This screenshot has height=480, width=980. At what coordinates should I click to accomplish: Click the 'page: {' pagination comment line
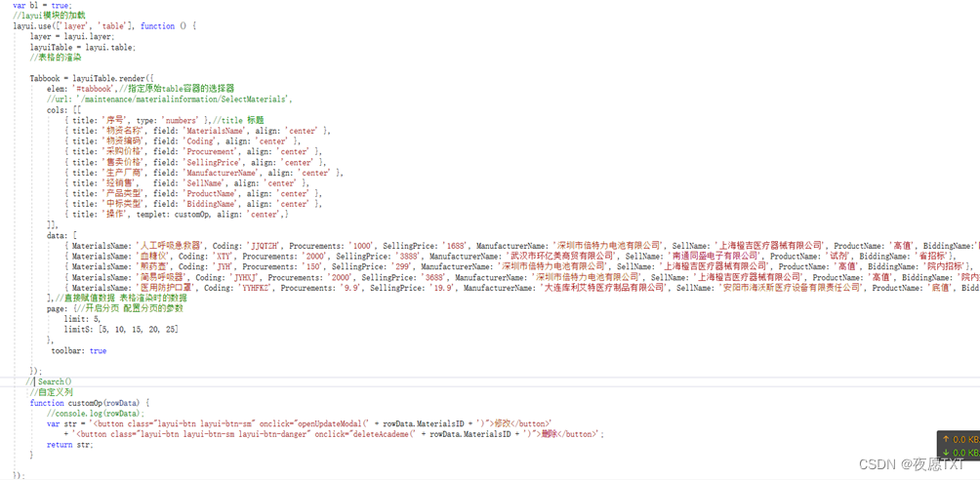[x=114, y=308]
